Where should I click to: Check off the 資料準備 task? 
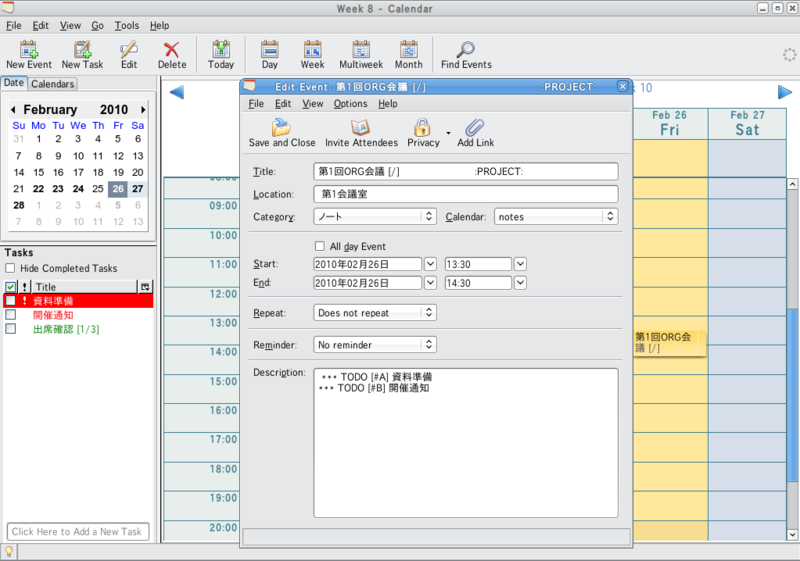[x=10, y=300]
